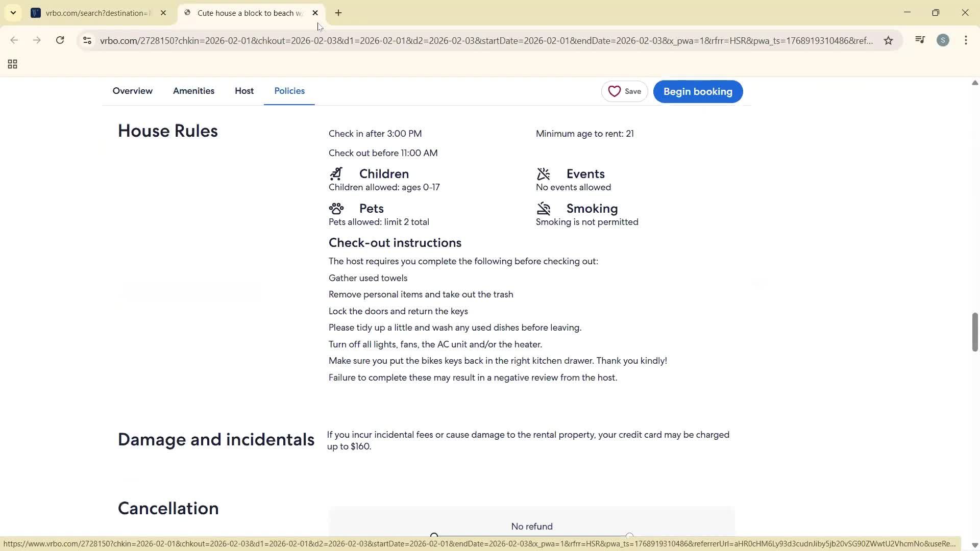This screenshot has width=980, height=551.
Task: Click the Children stroller icon
Action: [x=337, y=174]
